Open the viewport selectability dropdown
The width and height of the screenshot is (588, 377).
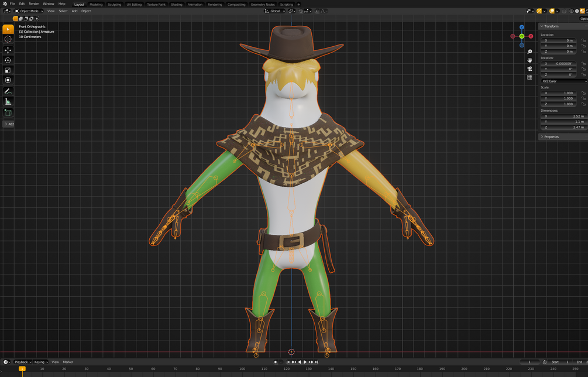click(x=530, y=11)
